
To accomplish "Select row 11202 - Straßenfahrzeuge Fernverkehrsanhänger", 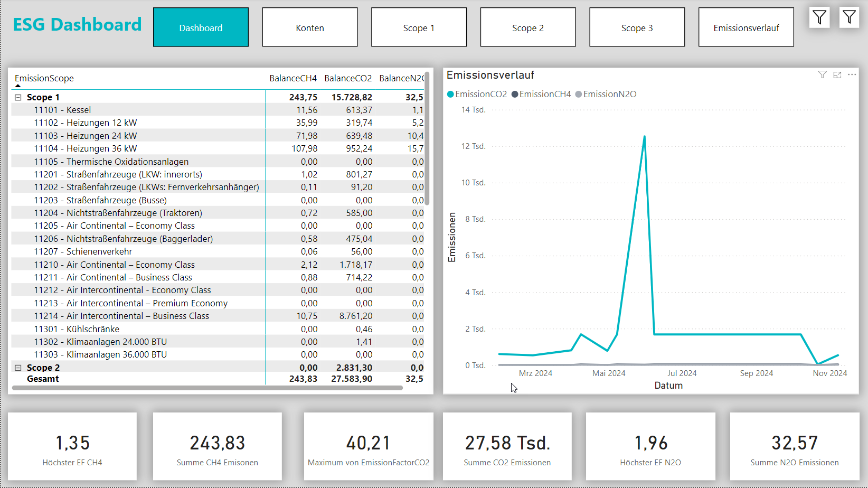I will (218, 187).
